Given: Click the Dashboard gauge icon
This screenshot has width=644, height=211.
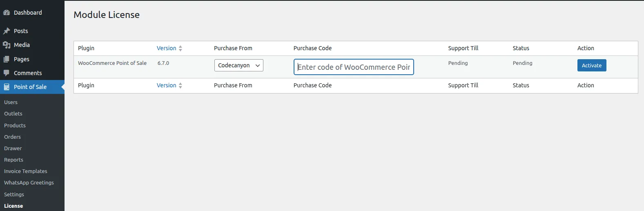Looking at the screenshot, I should [7, 13].
